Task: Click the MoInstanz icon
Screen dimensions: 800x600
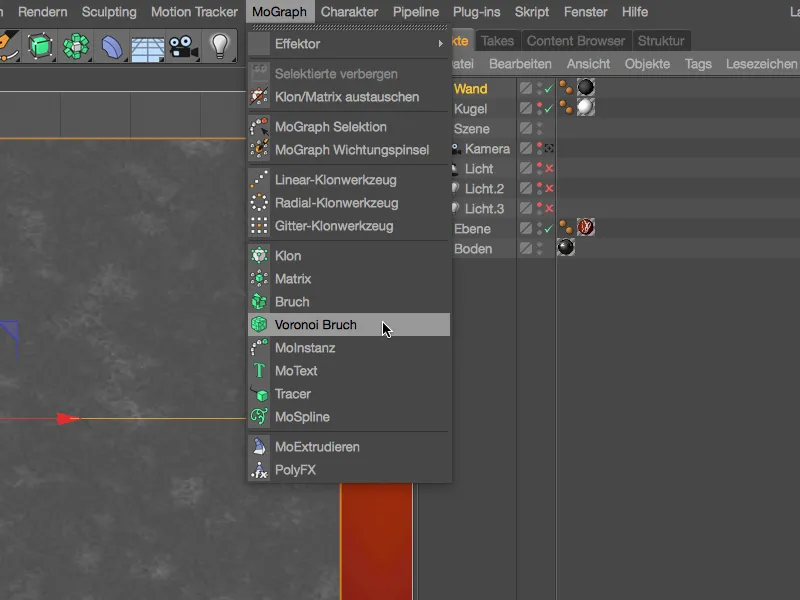Action: 259,347
